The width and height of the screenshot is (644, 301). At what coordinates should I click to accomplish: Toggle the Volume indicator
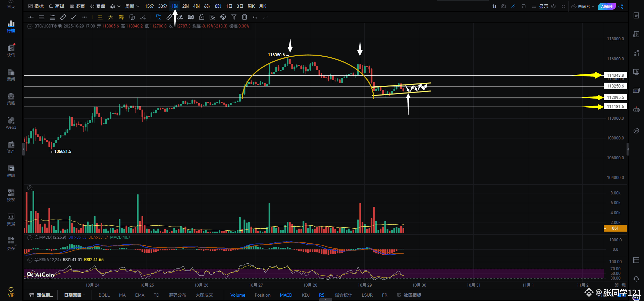(238, 295)
